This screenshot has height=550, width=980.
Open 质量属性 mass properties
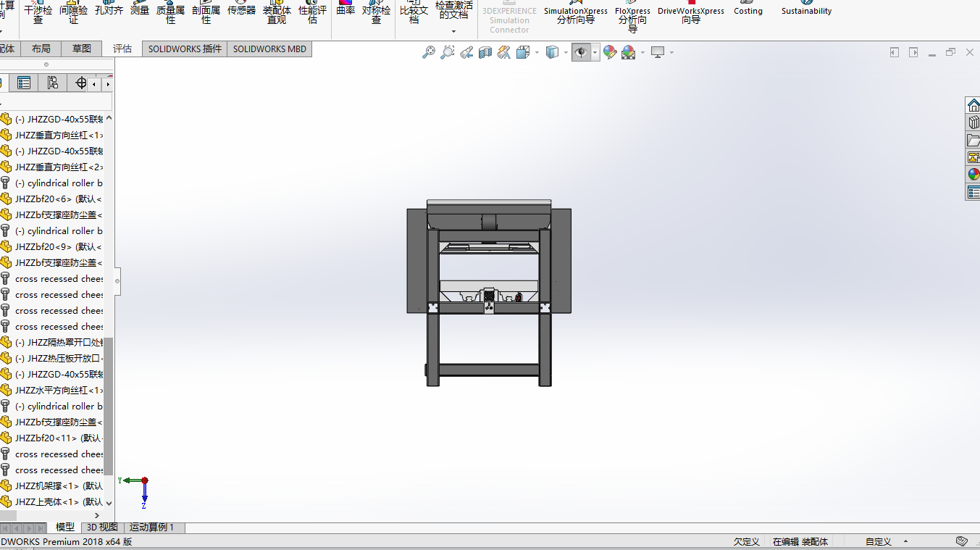point(170,12)
